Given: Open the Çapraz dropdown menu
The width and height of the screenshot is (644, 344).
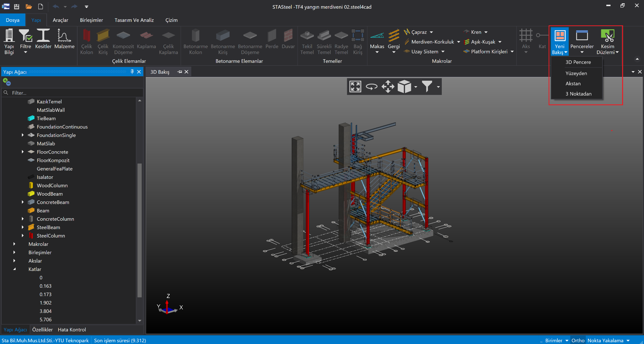Looking at the screenshot, I should click(431, 32).
